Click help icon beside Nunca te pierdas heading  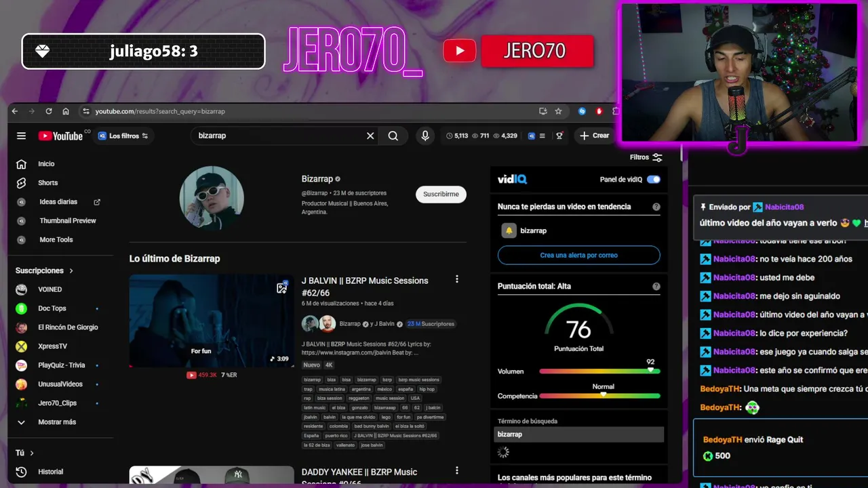coord(656,207)
